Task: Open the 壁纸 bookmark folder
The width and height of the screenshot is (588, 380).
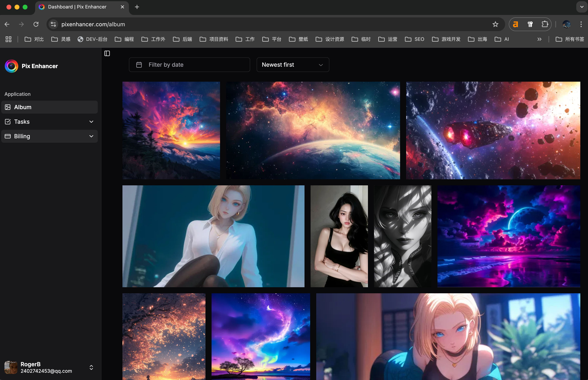Action: click(298, 39)
